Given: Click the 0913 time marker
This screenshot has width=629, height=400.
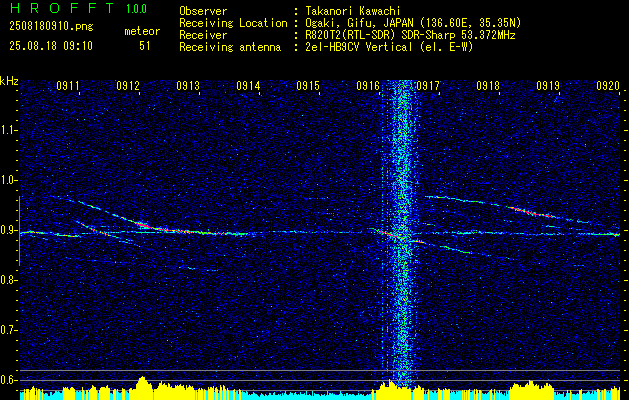Looking at the screenshot, I should 188,85.
